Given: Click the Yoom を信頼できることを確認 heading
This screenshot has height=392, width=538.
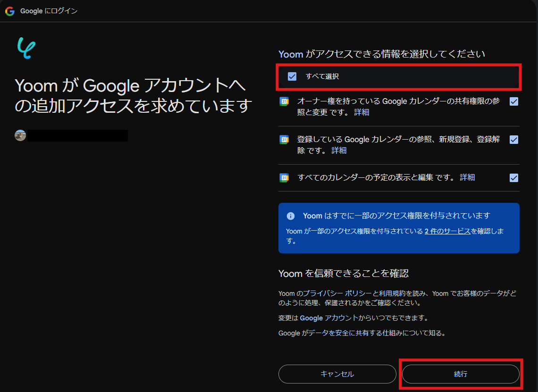Looking at the screenshot, I should (x=344, y=274).
